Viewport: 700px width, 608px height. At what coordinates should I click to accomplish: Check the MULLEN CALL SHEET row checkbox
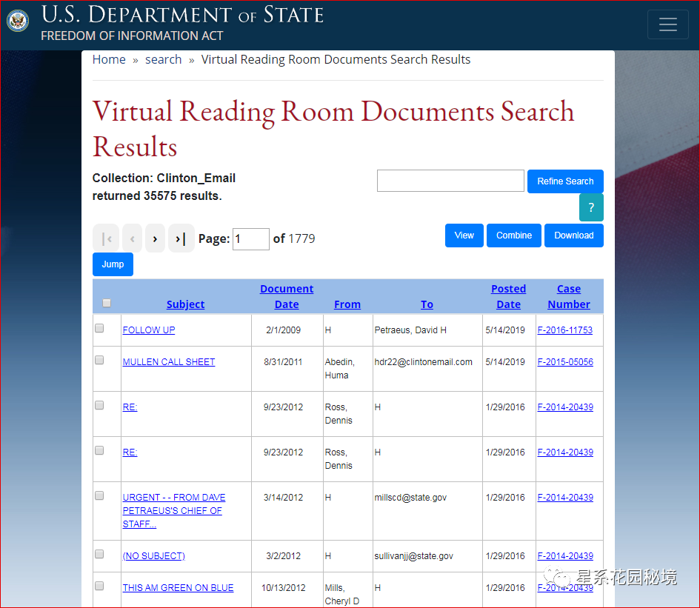click(99, 360)
